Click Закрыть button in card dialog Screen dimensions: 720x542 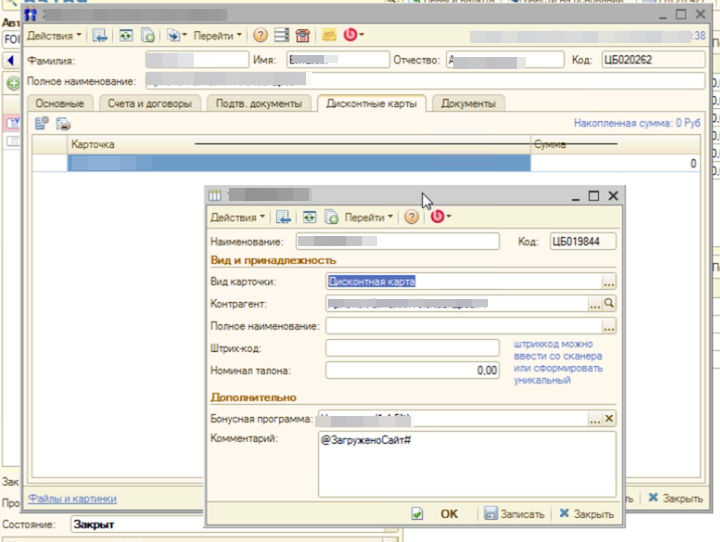tap(586, 514)
